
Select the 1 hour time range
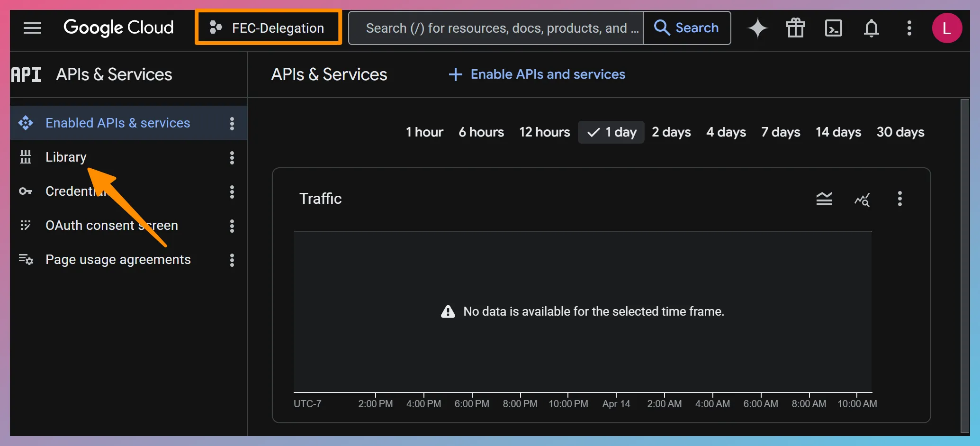pyautogui.click(x=424, y=132)
